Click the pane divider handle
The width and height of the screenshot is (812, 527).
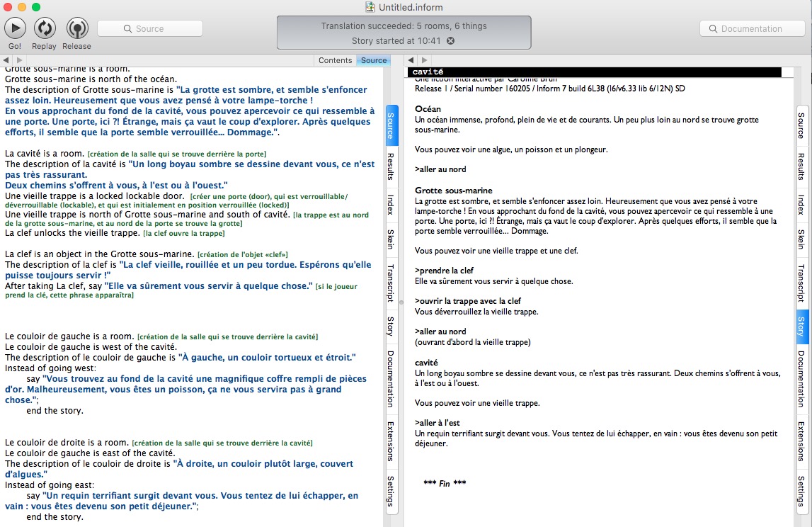(x=400, y=302)
